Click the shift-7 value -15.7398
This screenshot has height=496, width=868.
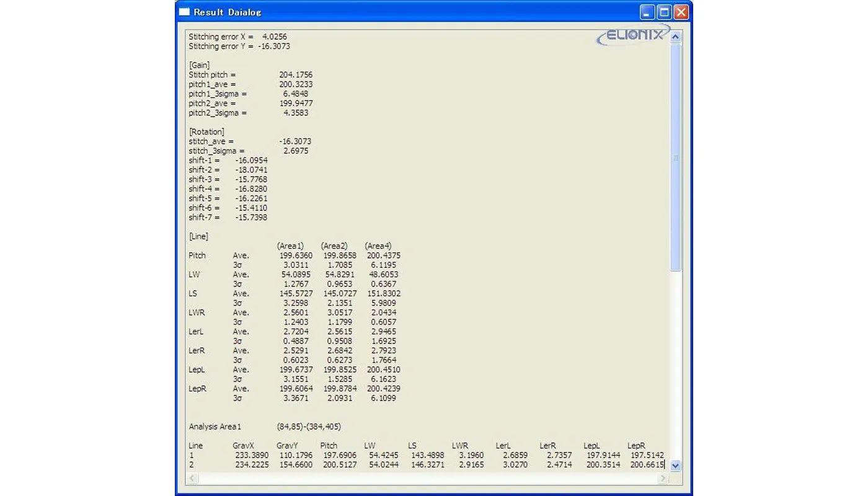(251, 218)
